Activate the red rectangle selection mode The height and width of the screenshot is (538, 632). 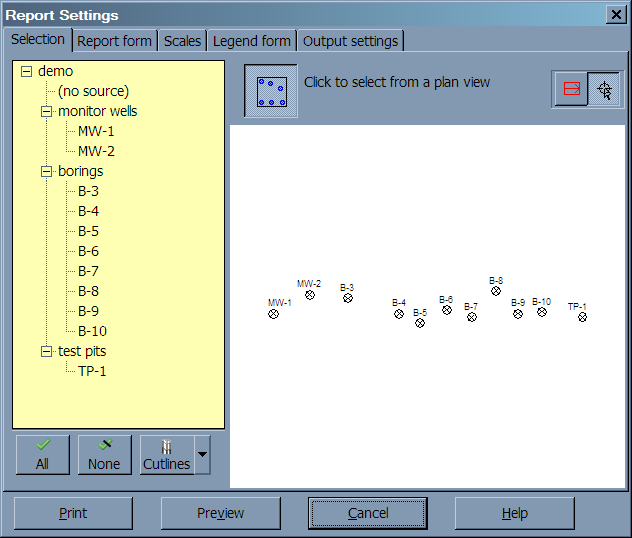572,90
